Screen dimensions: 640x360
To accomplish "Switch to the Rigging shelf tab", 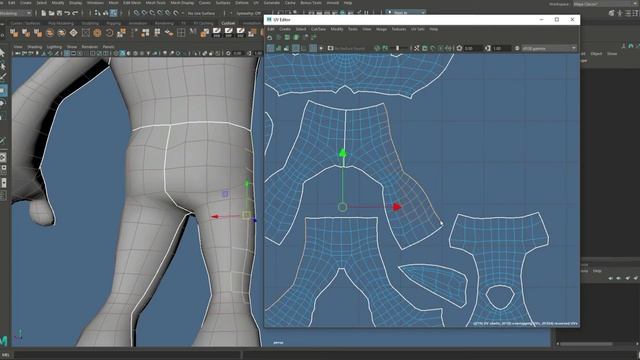I will tap(113, 23).
